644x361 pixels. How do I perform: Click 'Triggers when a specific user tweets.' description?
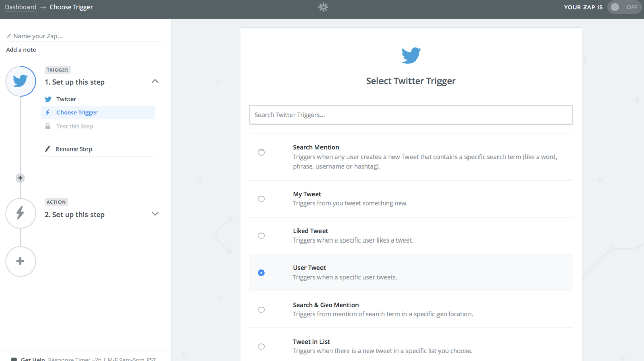[x=345, y=277]
